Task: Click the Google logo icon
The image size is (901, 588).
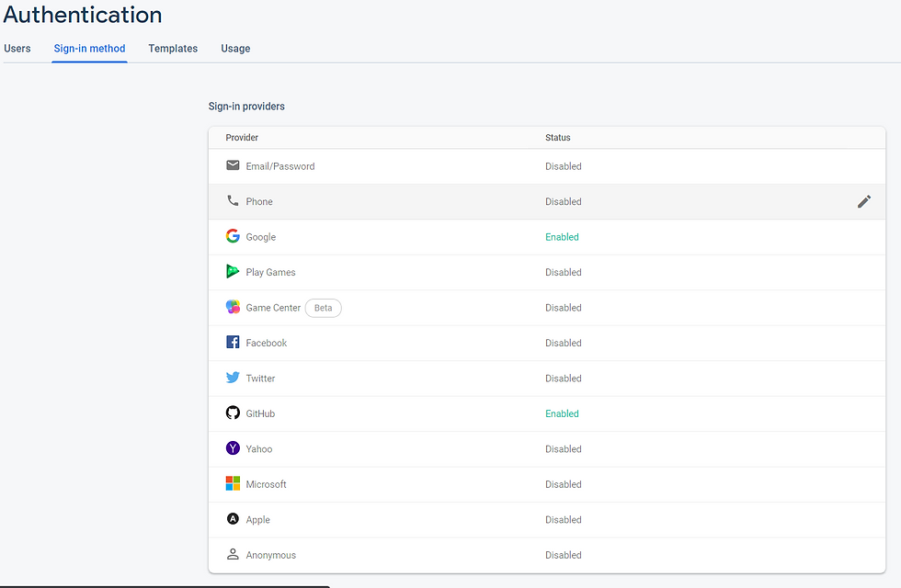Action: tap(233, 236)
